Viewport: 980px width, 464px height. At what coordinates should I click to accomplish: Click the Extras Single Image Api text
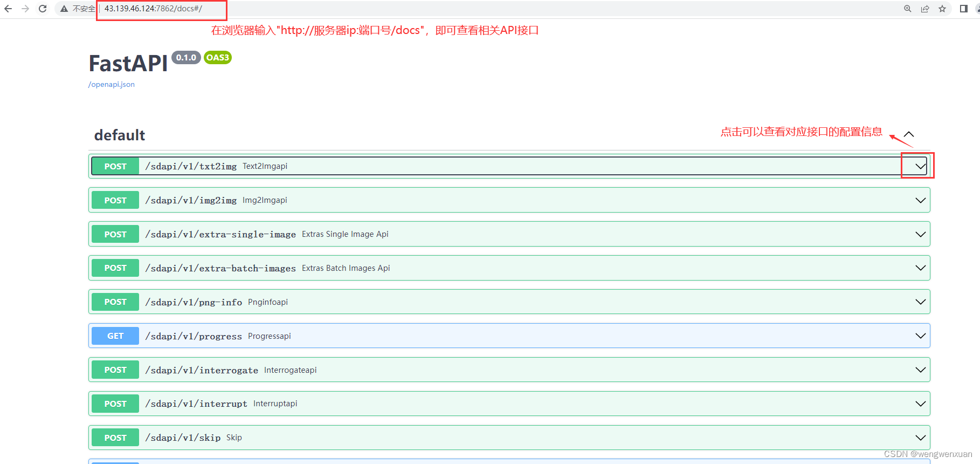(x=345, y=234)
